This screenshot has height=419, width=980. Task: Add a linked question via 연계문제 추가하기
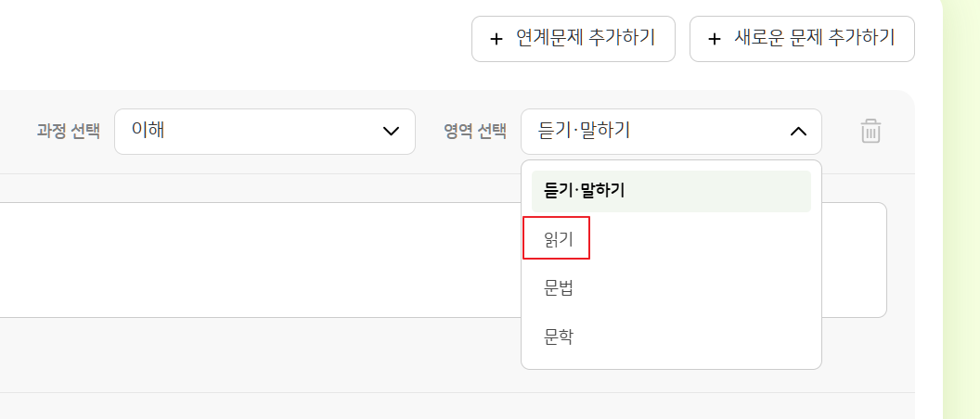574,39
